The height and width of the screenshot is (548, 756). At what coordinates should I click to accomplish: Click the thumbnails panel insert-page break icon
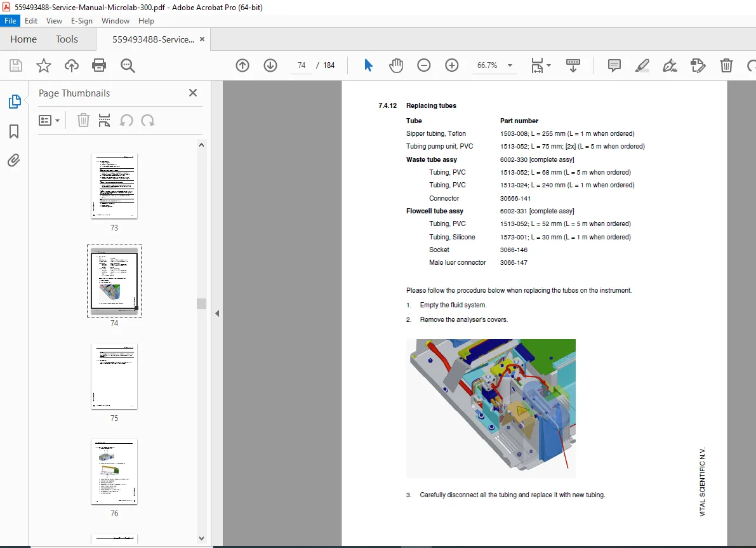pos(104,120)
